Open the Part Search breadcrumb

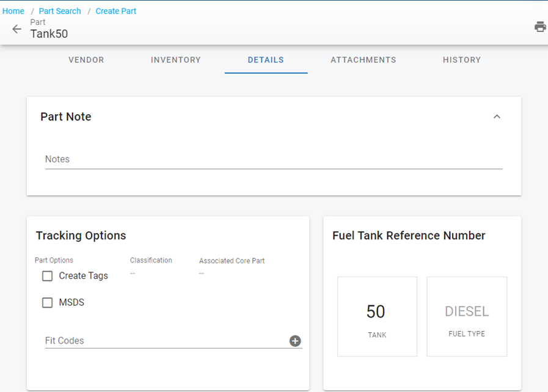[60, 11]
